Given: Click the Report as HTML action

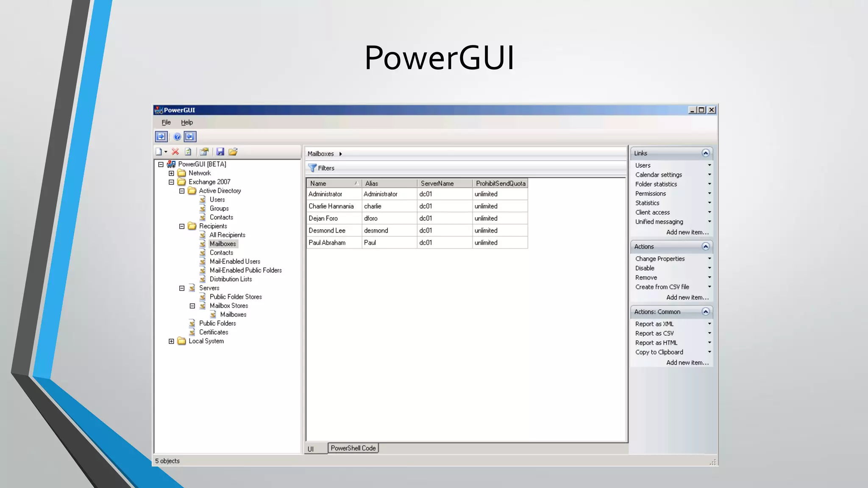Looking at the screenshot, I should tap(656, 343).
